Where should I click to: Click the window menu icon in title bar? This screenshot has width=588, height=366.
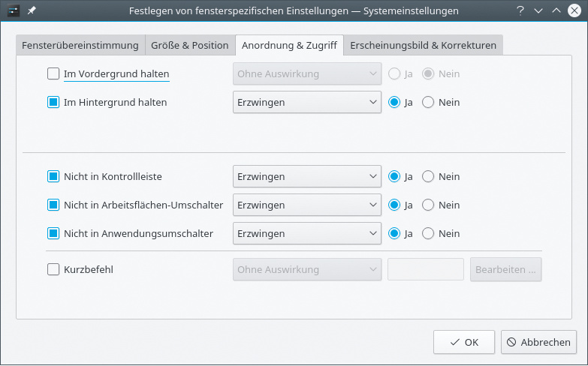[x=14, y=10]
